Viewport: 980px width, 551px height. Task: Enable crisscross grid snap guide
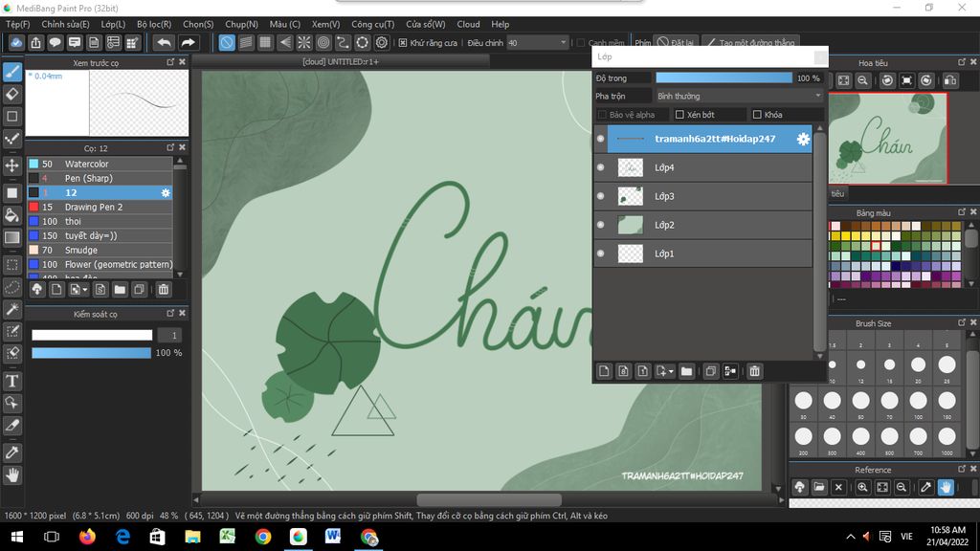point(266,42)
